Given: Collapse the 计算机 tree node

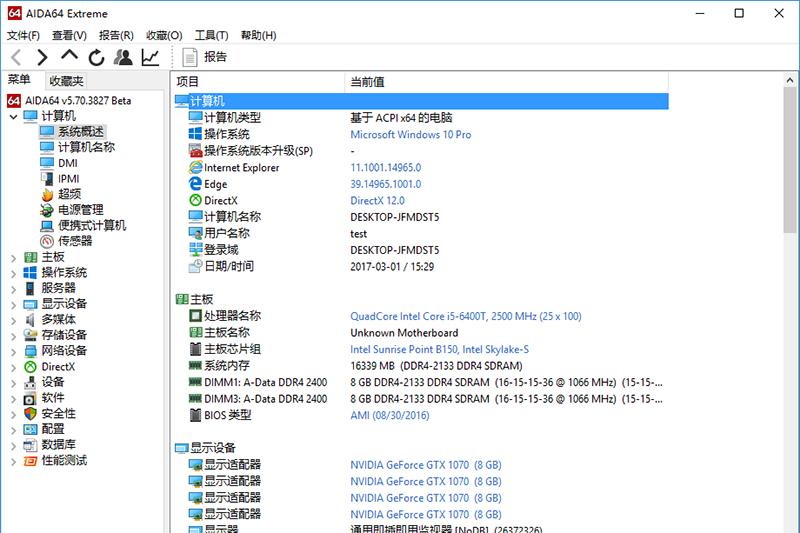Looking at the screenshot, I should 13,116.
